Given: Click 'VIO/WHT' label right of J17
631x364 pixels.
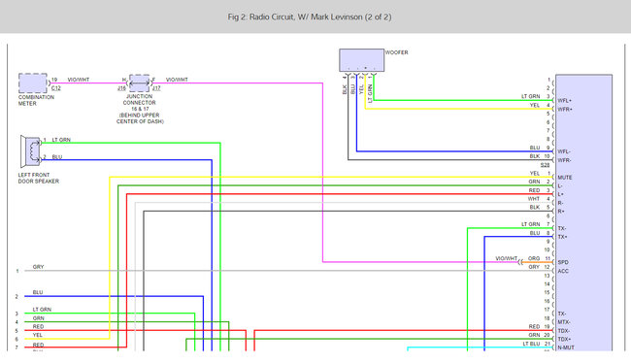Looking at the screenshot, I should tap(177, 80).
